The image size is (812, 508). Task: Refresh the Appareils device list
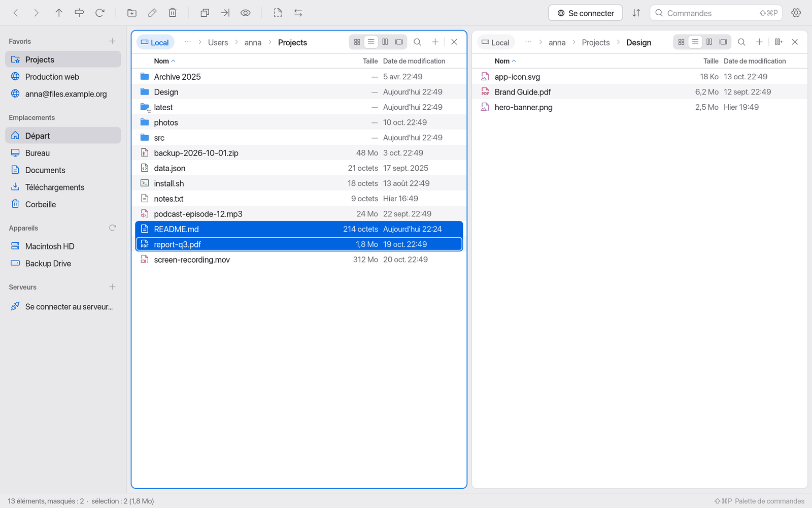[x=113, y=228]
